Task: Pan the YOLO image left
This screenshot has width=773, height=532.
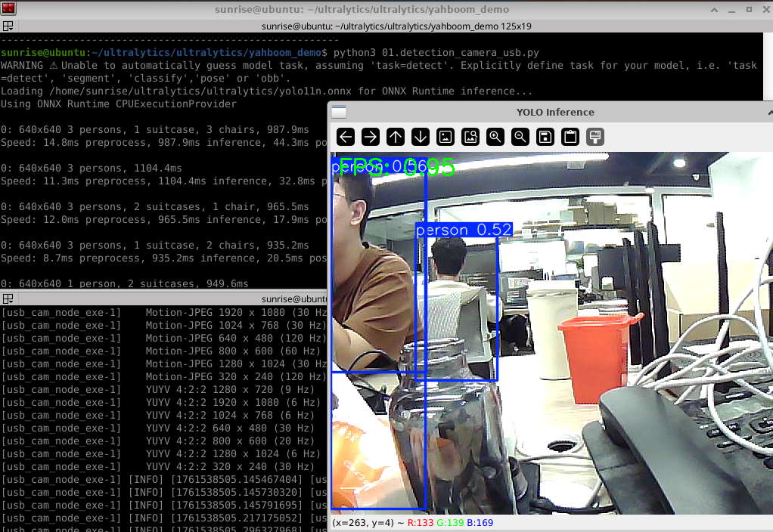Action: tap(346, 137)
